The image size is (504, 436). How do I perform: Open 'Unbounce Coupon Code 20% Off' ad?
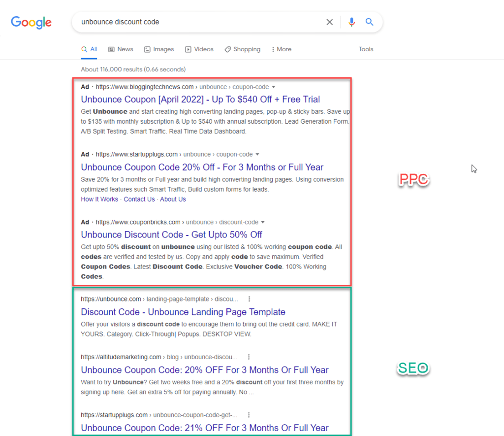[202, 168]
